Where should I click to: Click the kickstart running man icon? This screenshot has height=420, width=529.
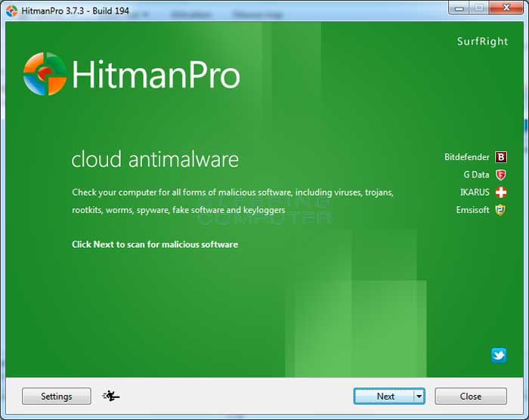111,396
